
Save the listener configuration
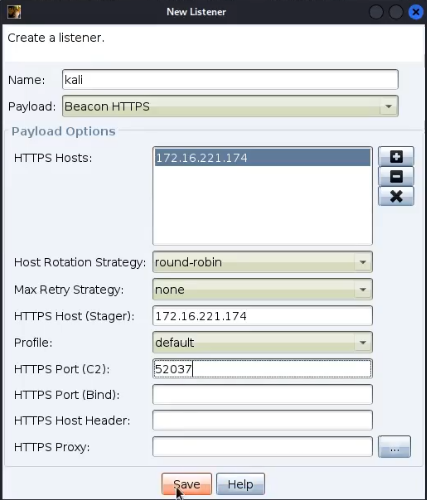(x=187, y=484)
